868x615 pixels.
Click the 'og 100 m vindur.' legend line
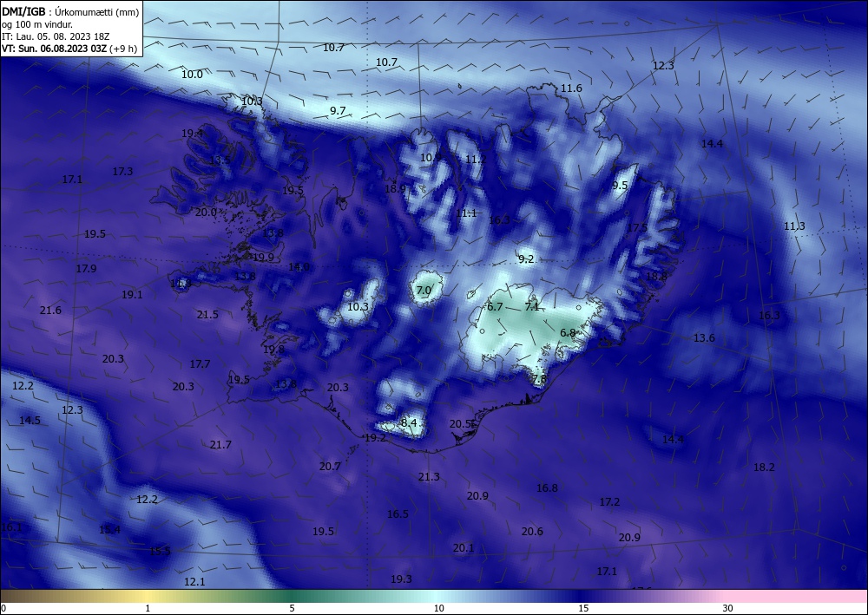(37, 24)
